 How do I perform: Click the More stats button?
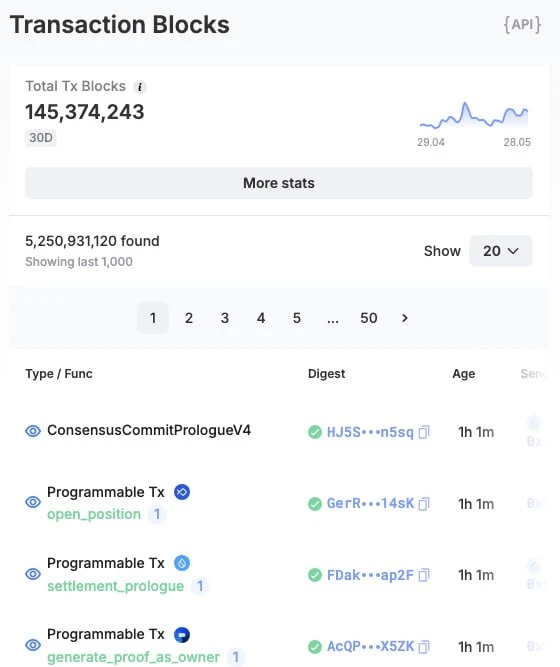point(279,183)
